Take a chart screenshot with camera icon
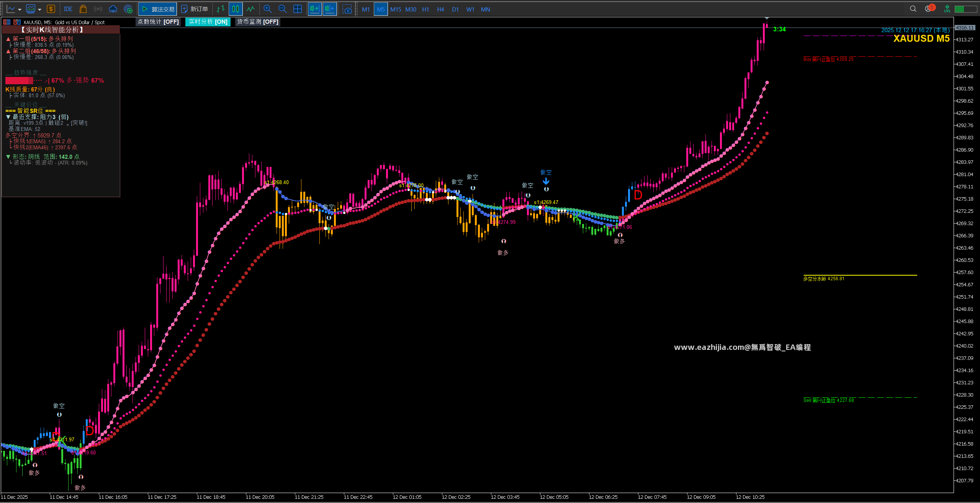Screen dimensions: 980x503 click(x=347, y=9)
